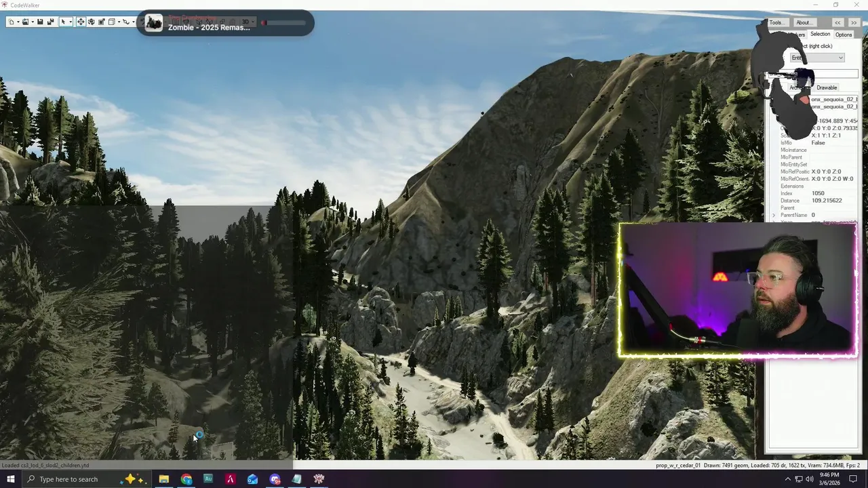Viewport: 868px width, 488px height.
Task: Open the snapping options dropdown arrow
Action: click(119, 22)
